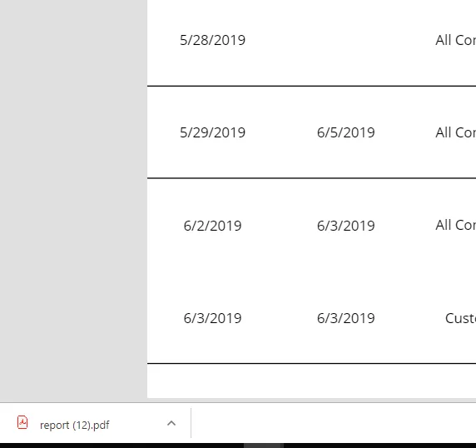Select the 6/2/2019 date cell

tap(212, 226)
